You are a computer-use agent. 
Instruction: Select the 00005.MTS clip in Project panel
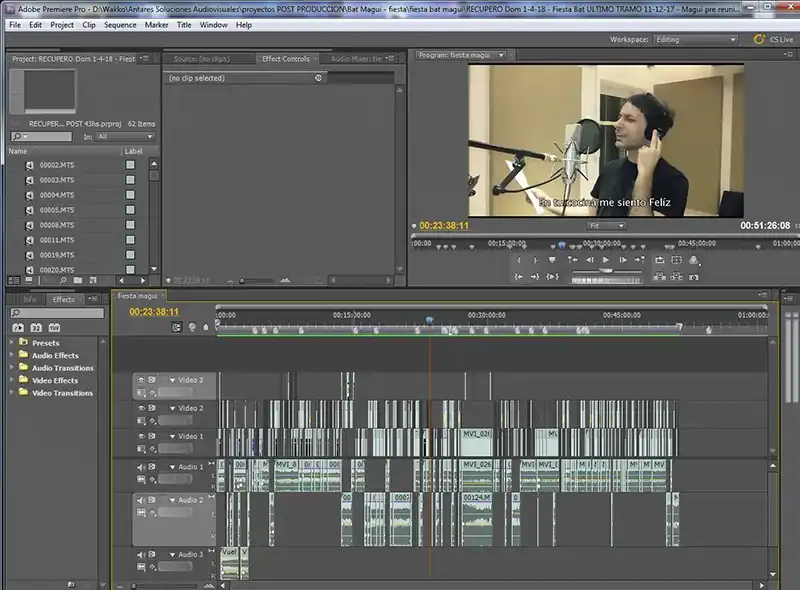point(55,210)
